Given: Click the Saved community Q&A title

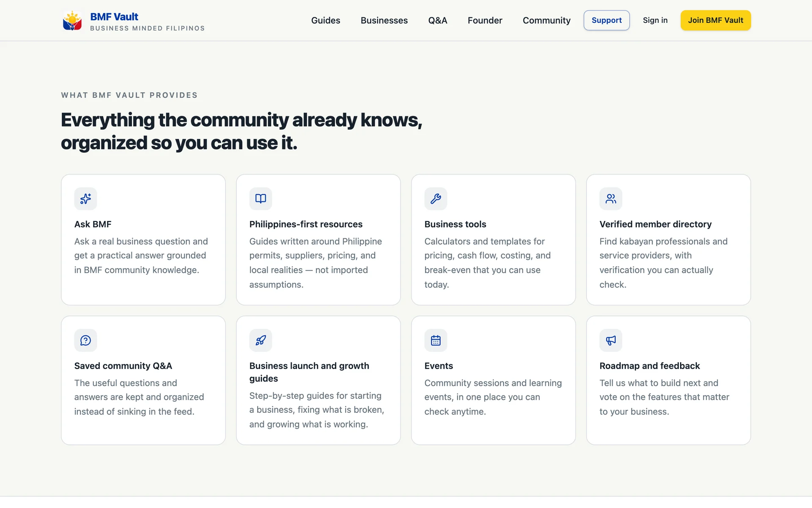Looking at the screenshot, I should [x=123, y=366].
